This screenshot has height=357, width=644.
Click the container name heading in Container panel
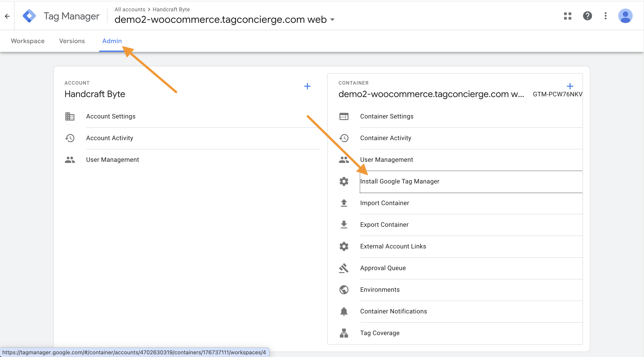click(431, 94)
